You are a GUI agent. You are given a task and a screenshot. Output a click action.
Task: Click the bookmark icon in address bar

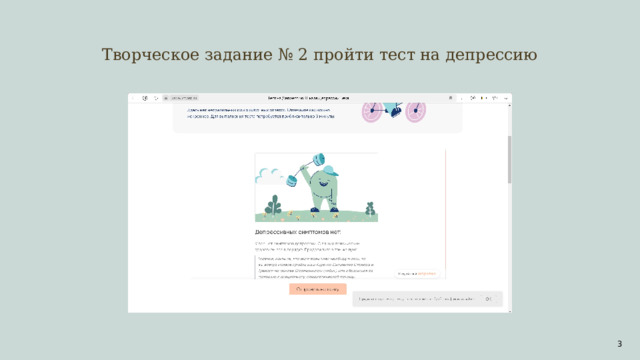[x=451, y=98]
